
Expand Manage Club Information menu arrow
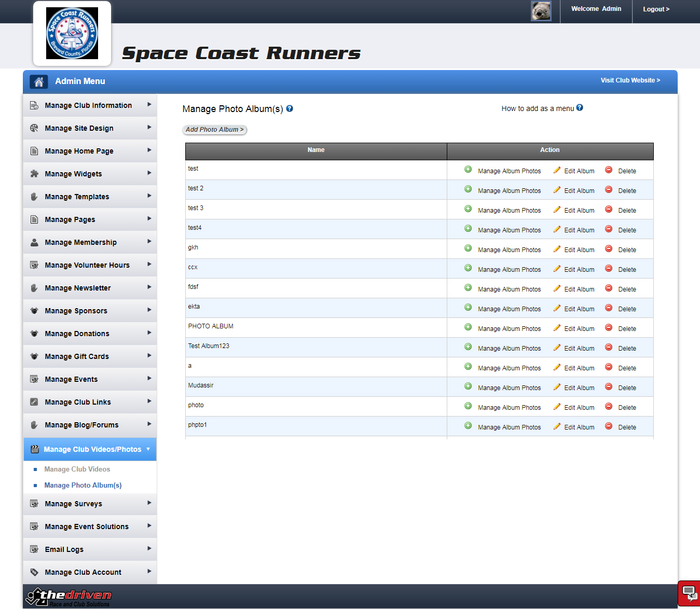point(149,105)
